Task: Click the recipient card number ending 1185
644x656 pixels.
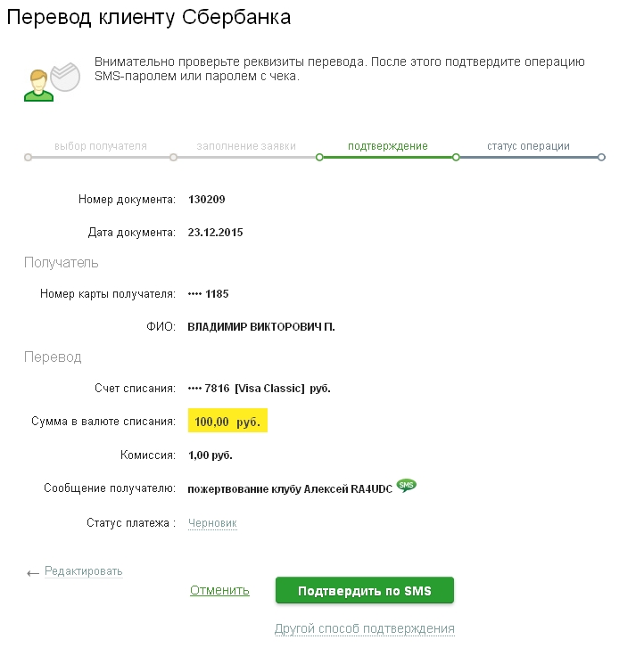Action: (209, 293)
